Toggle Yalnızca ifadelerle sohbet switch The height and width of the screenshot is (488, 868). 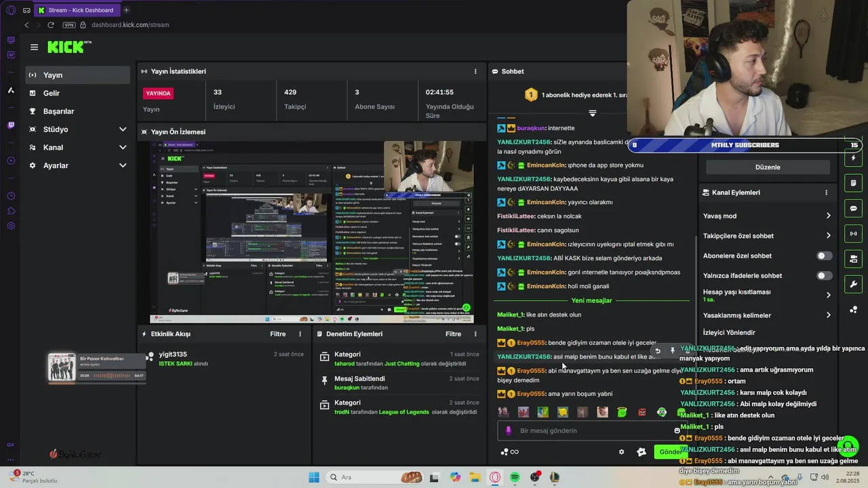(x=824, y=276)
